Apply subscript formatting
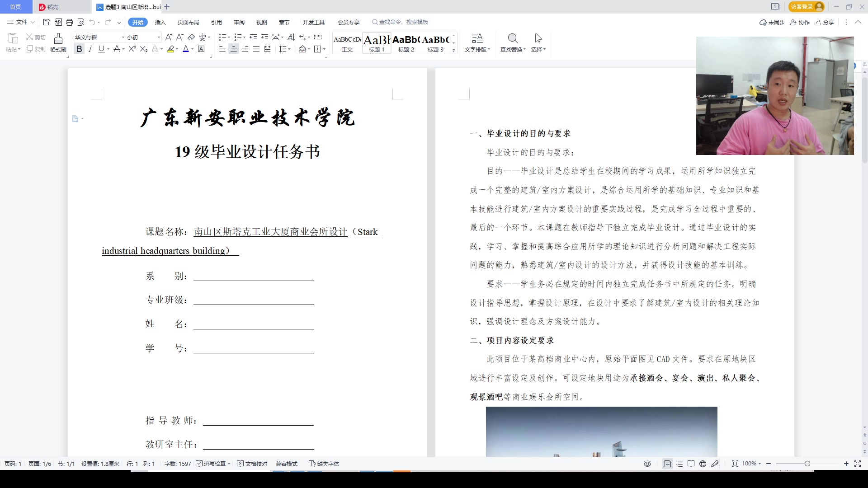Image resolution: width=868 pixels, height=488 pixels. click(143, 49)
